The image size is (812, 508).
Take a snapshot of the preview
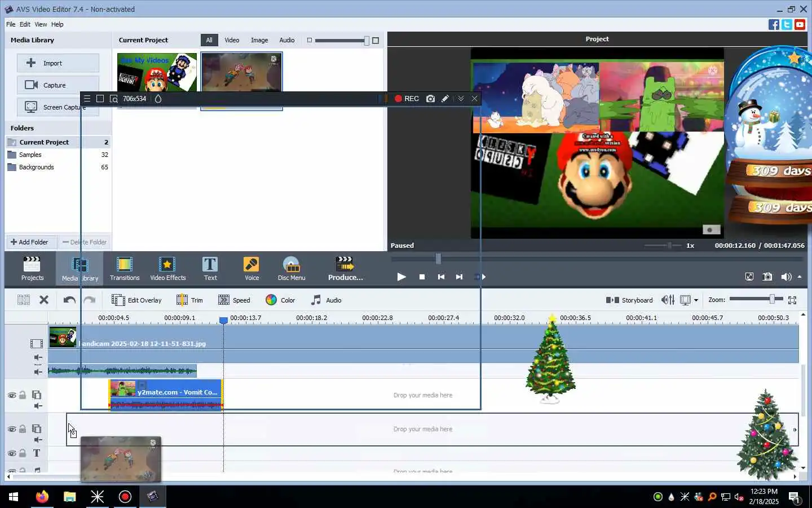coord(767,277)
